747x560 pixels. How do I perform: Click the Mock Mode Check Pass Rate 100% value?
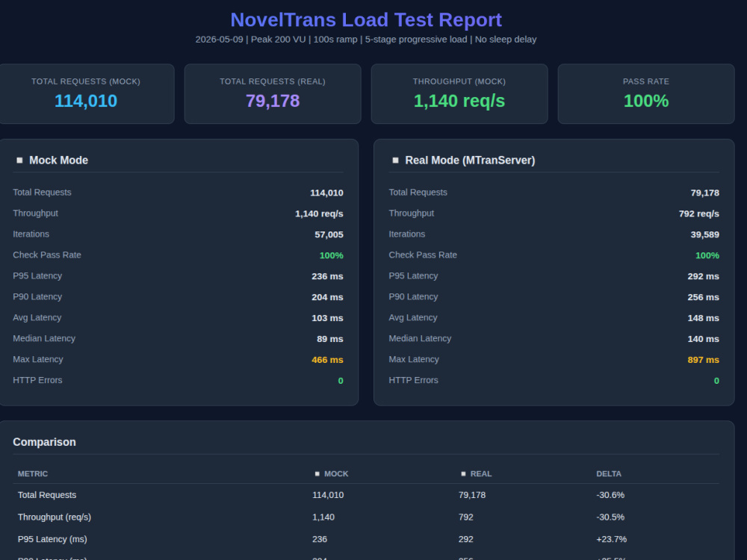tap(331, 255)
